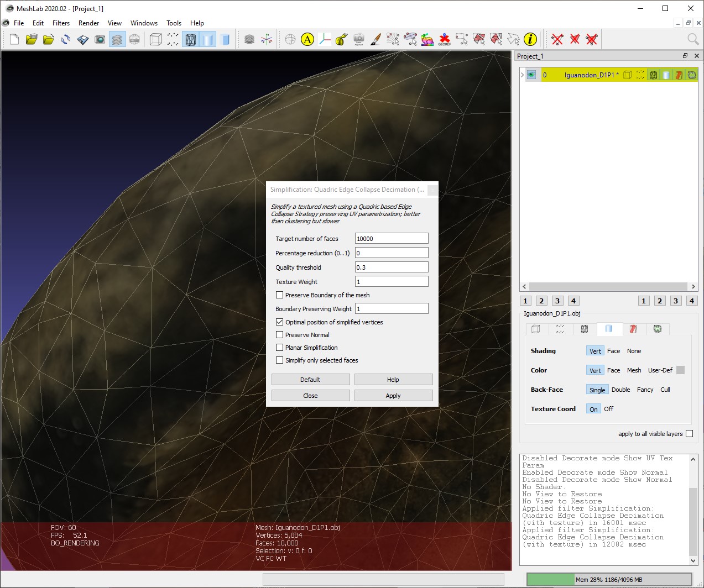This screenshot has height=588, width=704.
Task: Check Preserve Boundary of the mesh
Action: click(280, 295)
